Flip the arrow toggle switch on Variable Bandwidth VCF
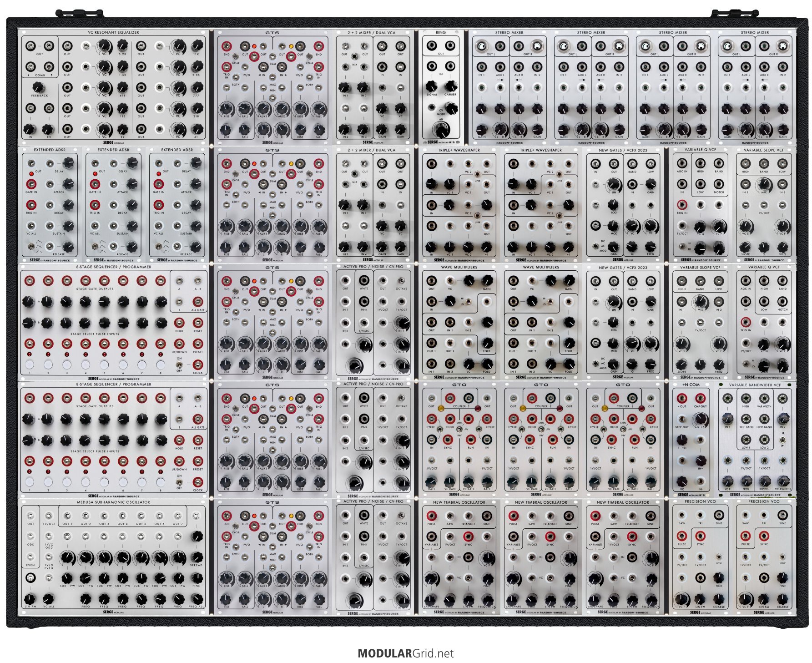Screen dimensions: 812x663 click(782, 440)
